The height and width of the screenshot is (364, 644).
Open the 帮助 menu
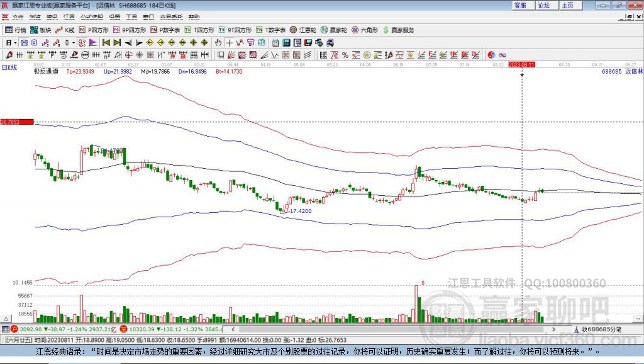pos(194,17)
